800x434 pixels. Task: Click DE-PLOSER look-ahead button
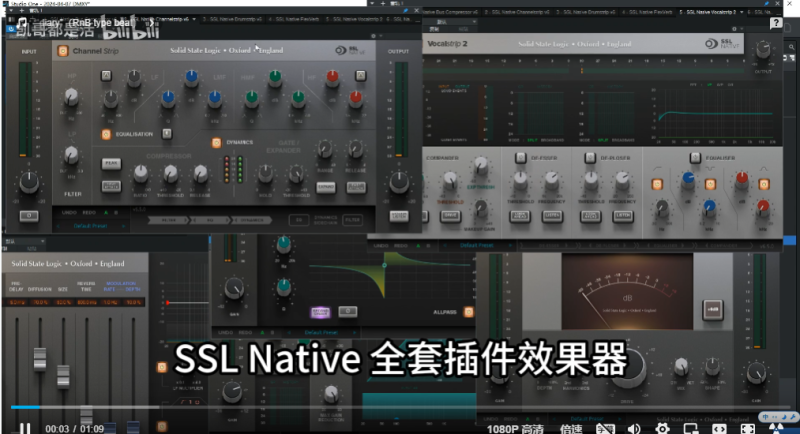click(x=590, y=216)
